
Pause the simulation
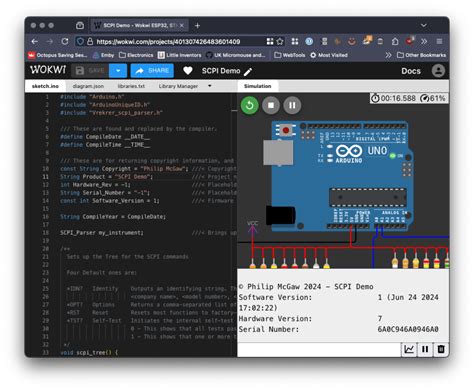(x=292, y=105)
